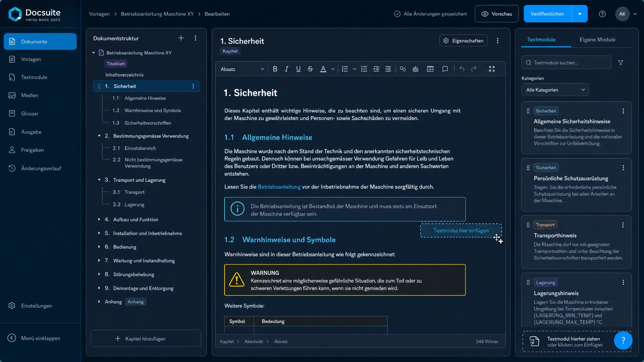Expand chapter 4 Aufbau und Funktion
The height and width of the screenshot is (362, 644).
[99, 220]
